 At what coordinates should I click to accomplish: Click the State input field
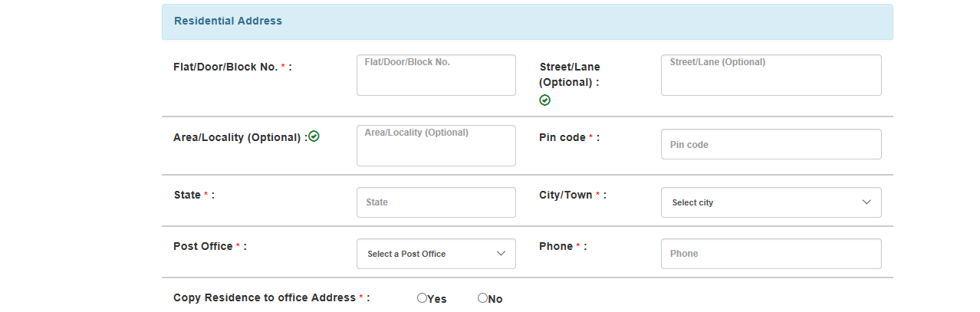click(436, 202)
